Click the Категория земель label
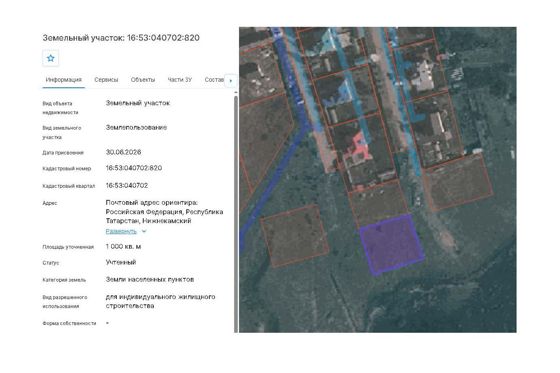Screen dimensions: 560x373 click(x=64, y=280)
